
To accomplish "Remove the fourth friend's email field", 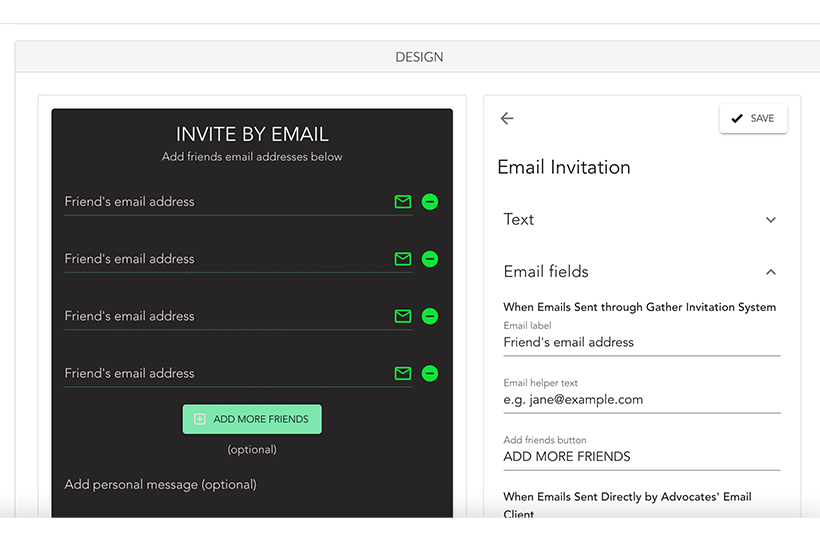I will click(x=430, y=373).
